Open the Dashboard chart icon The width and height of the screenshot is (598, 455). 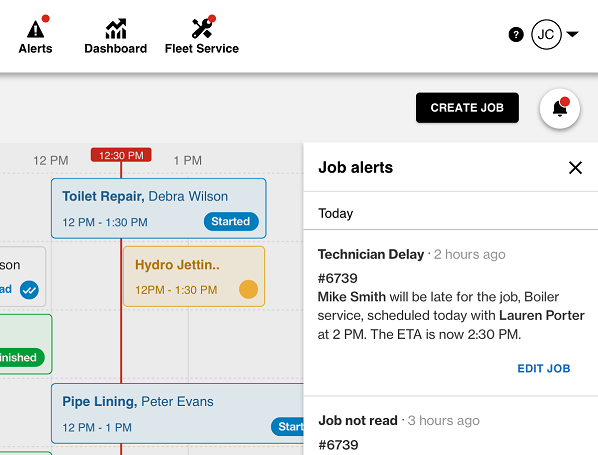(116, 29)
